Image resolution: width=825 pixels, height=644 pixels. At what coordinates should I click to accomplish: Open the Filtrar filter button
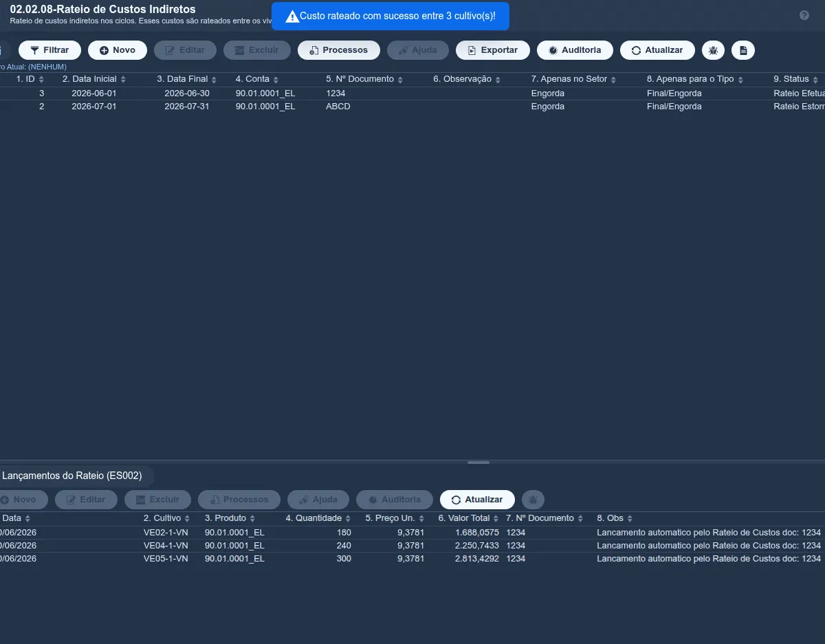tap(49, 50)
